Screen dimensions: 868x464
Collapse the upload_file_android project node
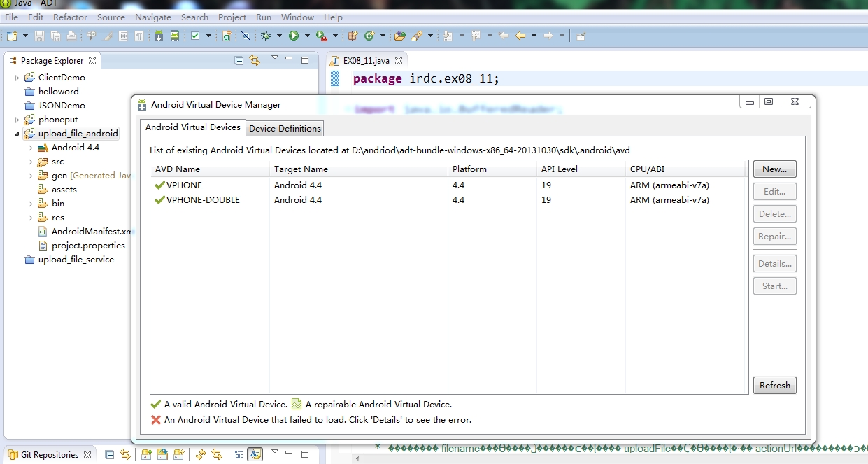click(17, 134)
